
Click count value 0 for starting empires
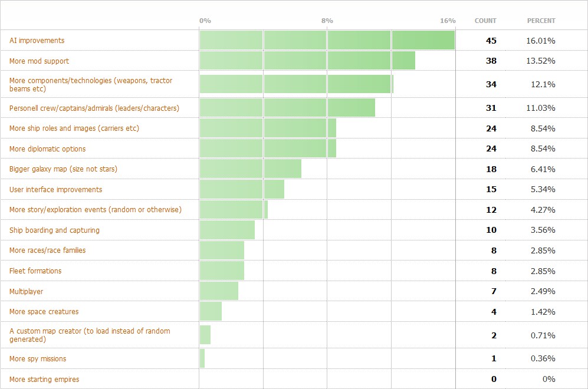pos(494,379)
